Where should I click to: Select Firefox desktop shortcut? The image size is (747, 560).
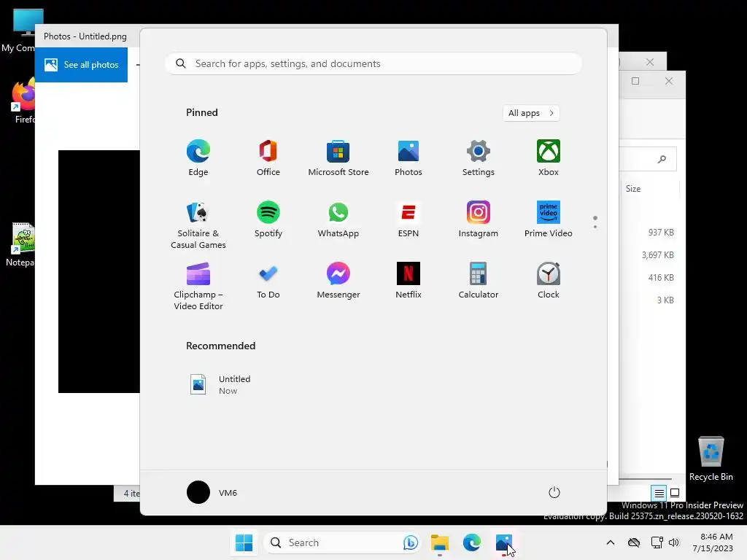24,102
